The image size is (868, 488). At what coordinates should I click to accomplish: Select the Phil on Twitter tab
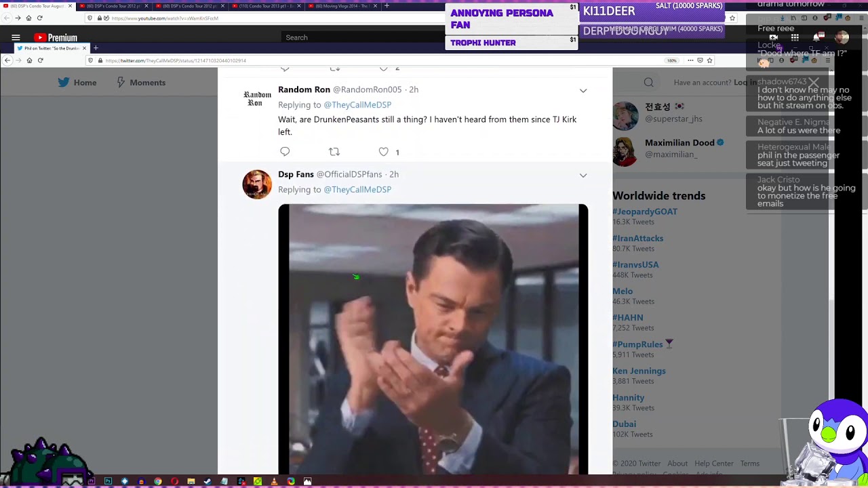click(x=51, y=48)
